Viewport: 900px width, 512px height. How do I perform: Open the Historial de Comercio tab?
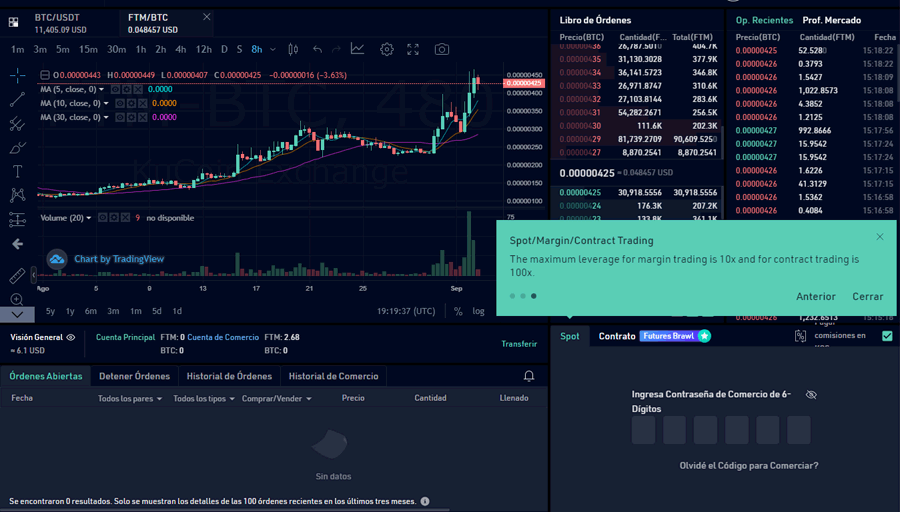[x=333, y=376]
